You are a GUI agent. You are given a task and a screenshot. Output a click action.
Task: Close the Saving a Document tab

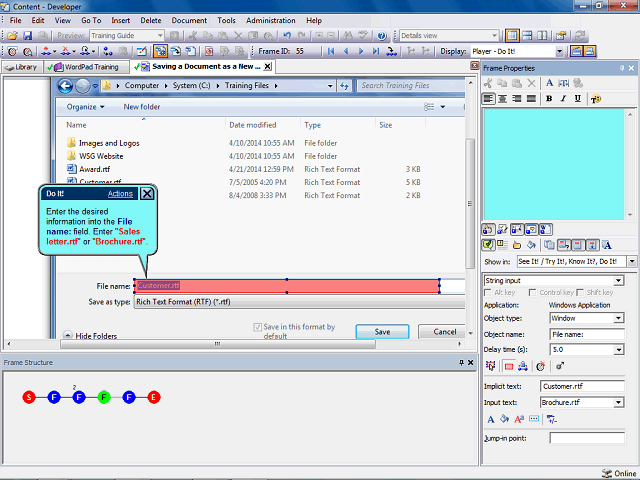point(267,67)
